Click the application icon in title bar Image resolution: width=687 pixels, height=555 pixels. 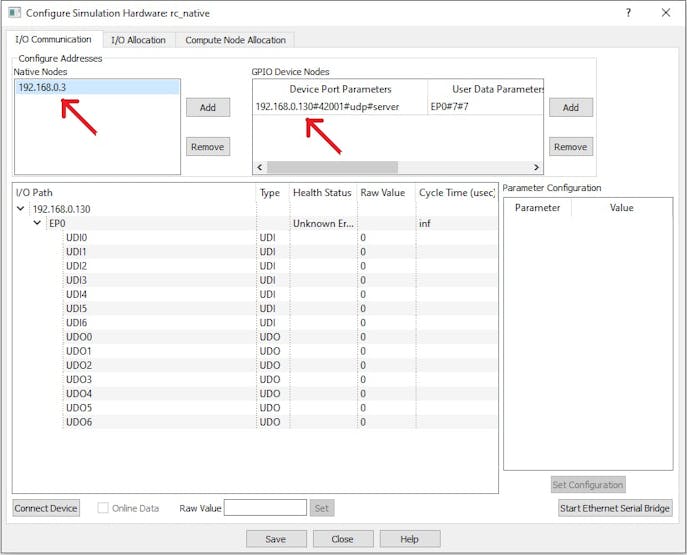(14, 13)
